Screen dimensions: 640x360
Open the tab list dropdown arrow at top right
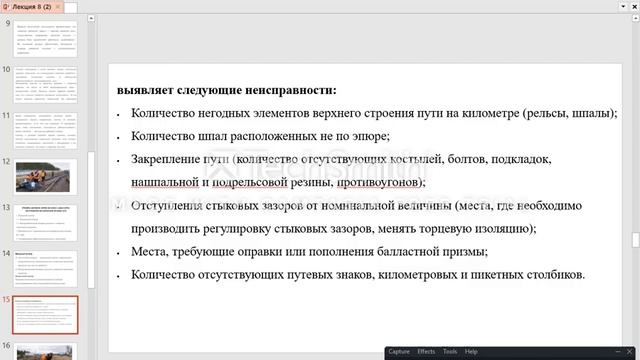(623, 7)
